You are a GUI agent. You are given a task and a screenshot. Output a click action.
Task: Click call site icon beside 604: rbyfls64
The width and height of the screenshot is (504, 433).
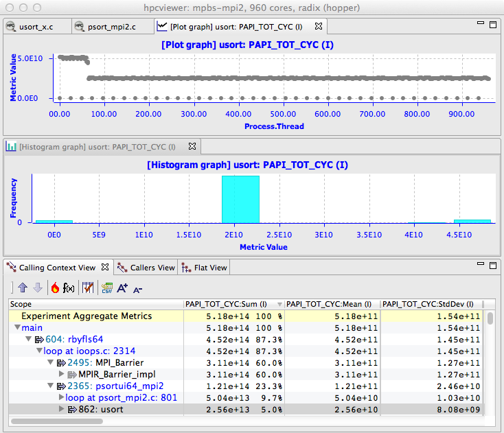38,339
